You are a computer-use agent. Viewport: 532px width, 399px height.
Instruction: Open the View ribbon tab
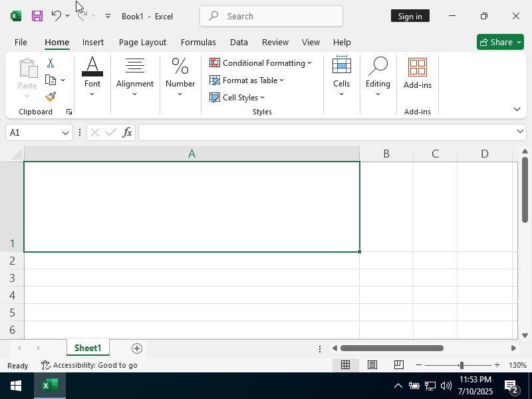(311, 42)
